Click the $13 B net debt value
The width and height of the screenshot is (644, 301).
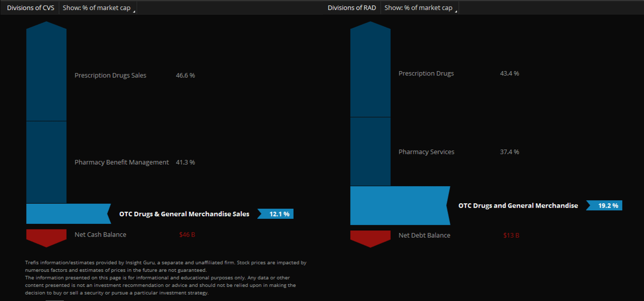(512, 236)
